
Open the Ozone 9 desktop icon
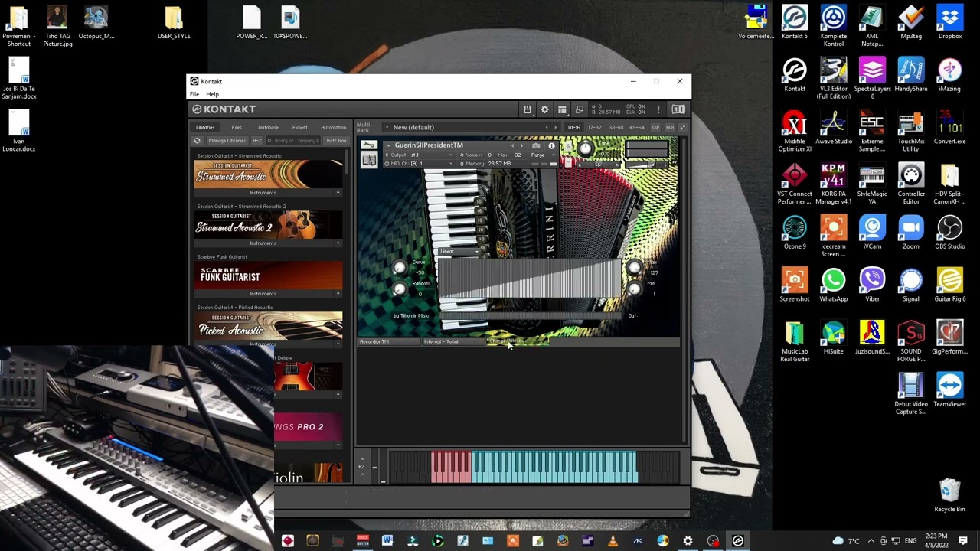pyautogui.click(x=794, y=232)
